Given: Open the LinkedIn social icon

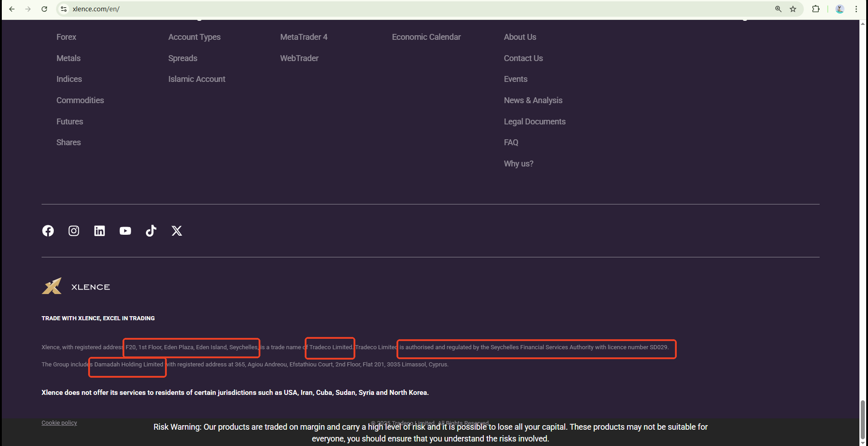Looking at the screenshot, I should click(x=99, y=231).
